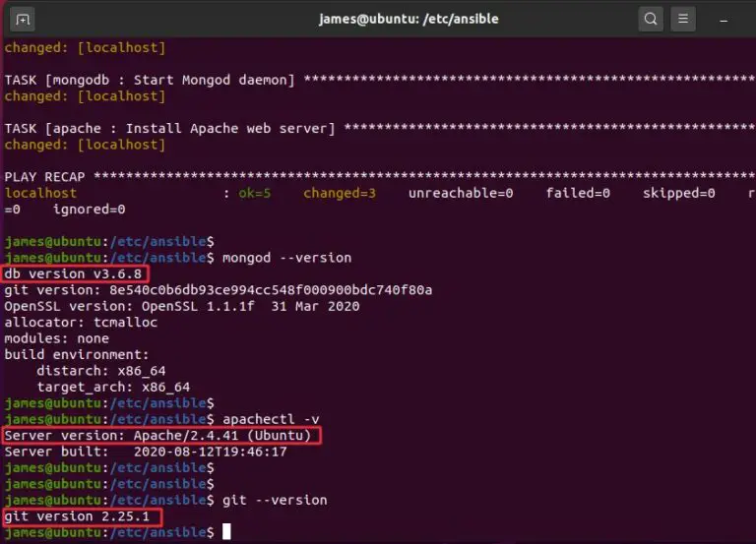Image resolution: width=756 pixels, height=544 pixels.
Task: Click the 'apachectl -v' command
Action: coord(271,419)
